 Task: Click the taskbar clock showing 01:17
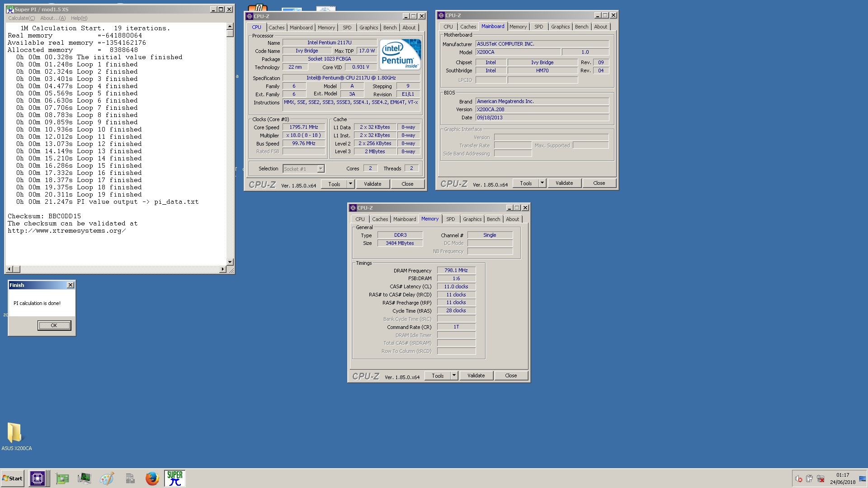(x=843, y=475)
